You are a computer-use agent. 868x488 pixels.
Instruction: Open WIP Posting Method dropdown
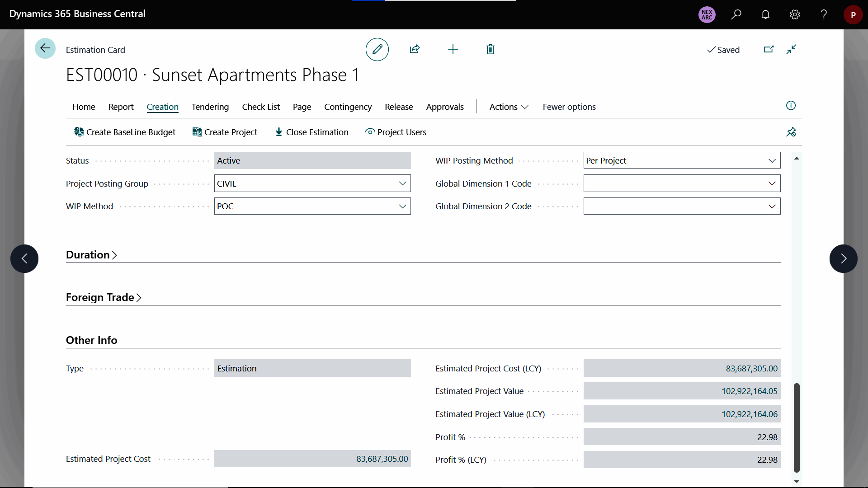772,161
